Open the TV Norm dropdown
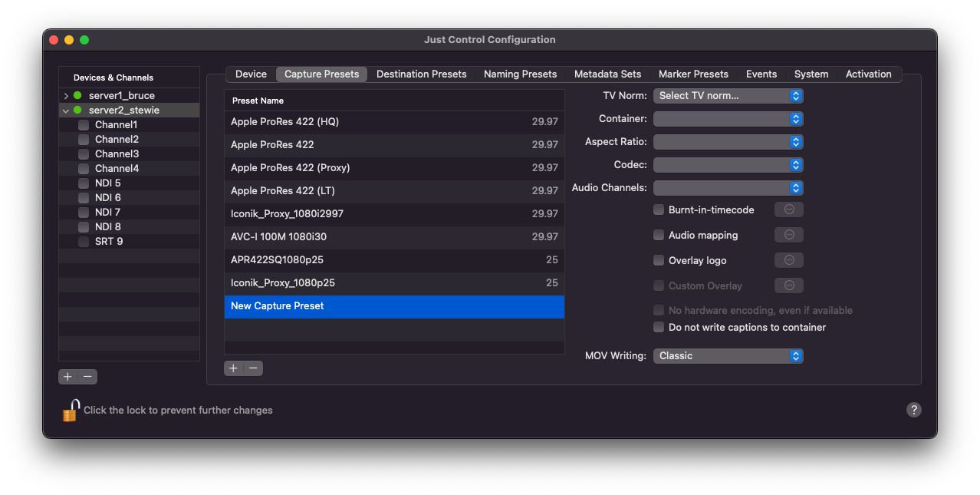Image resolution: width=980 pixels, height=495 pixels. (x=728, y=96)
